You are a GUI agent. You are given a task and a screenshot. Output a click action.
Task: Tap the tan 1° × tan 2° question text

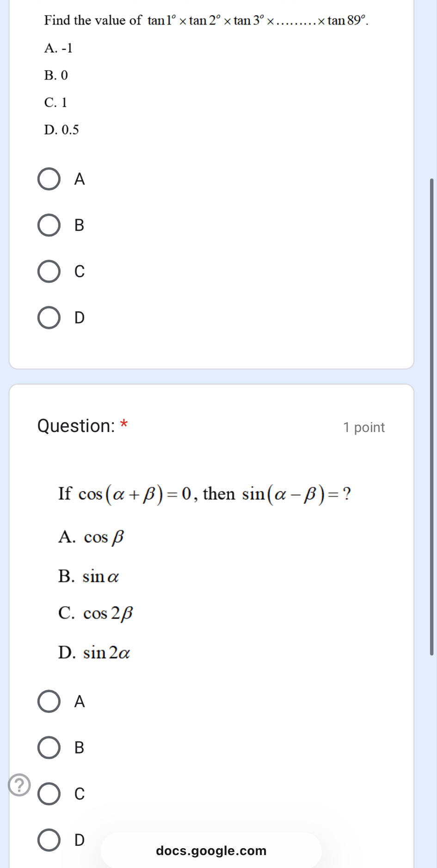tap(206, 21)
